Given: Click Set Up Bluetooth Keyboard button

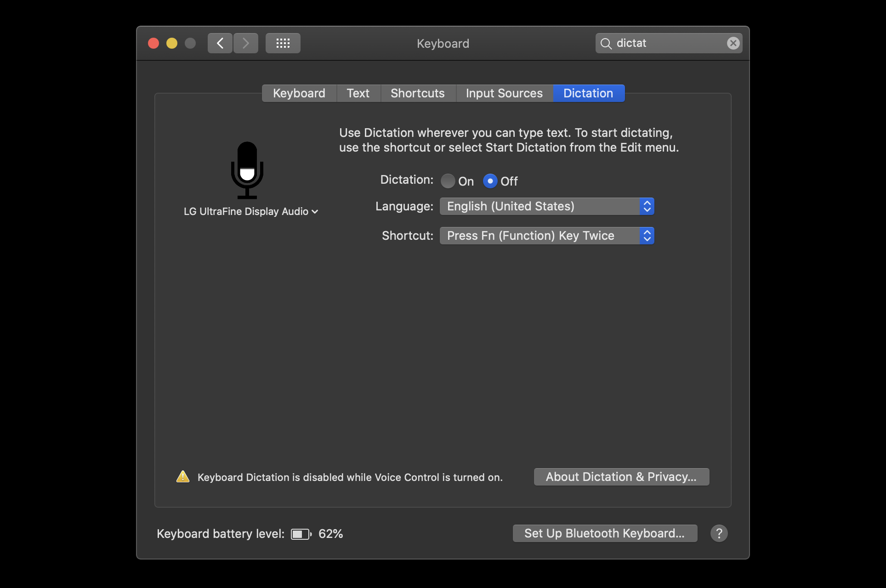Looking at the screenshot, I should (605, 533).
